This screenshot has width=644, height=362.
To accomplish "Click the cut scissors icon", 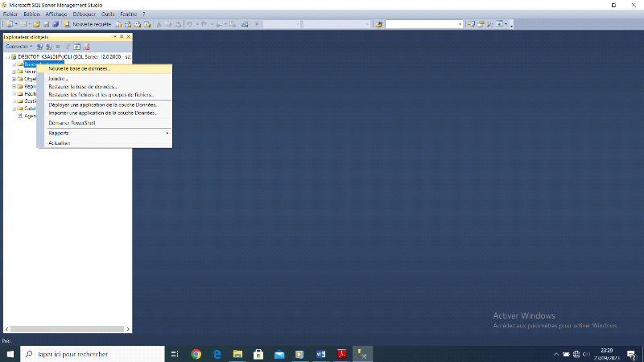I will pyautogui.click(x=159, y=24).
